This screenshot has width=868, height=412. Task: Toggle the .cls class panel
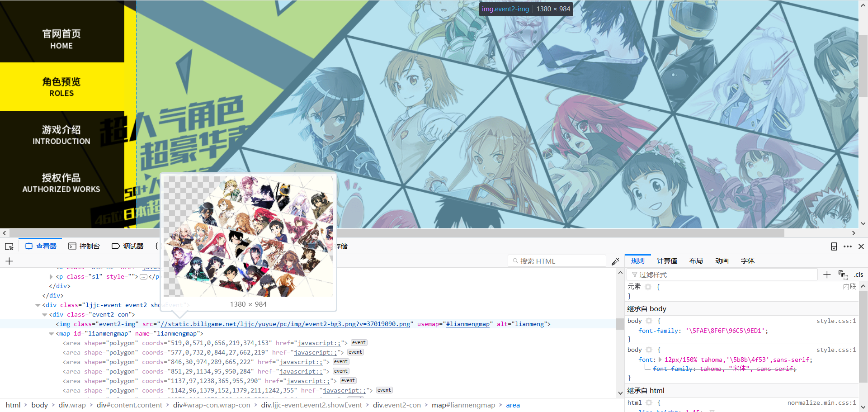(859, 275)
